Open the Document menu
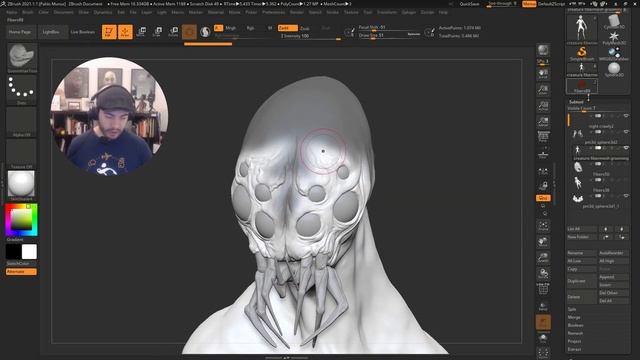The height and width of the screenshot is (360, 640). coord(64,12)
